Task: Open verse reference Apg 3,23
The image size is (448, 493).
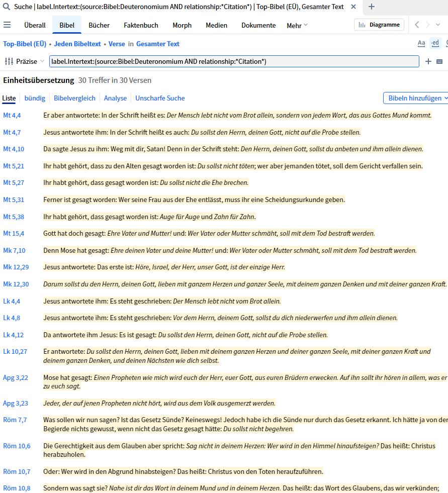Action: 16,403
